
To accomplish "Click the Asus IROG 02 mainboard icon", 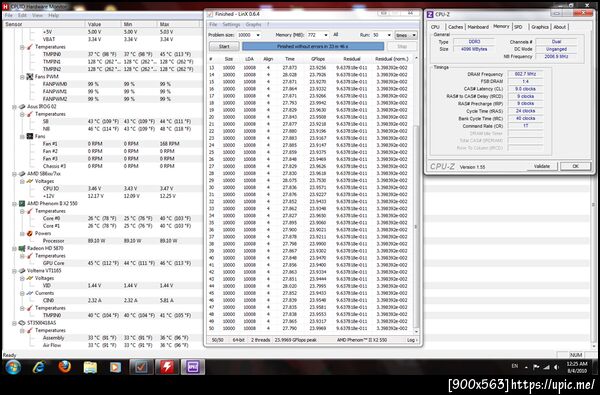I will [22, 106].
